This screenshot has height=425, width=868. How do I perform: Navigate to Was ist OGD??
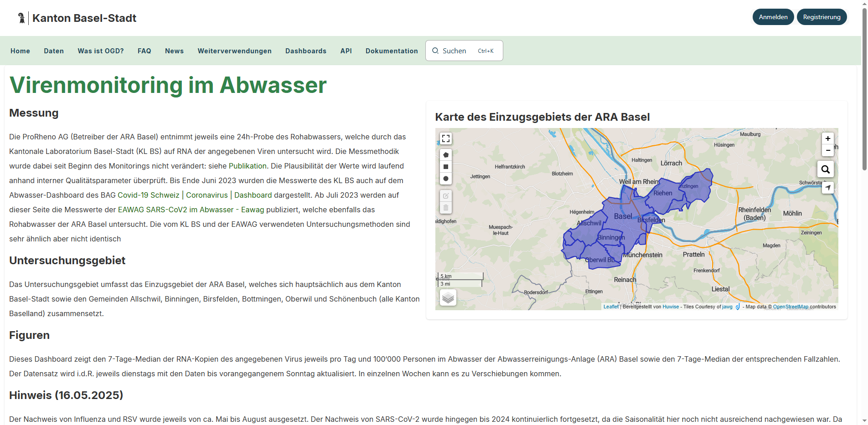pos(100,51)
